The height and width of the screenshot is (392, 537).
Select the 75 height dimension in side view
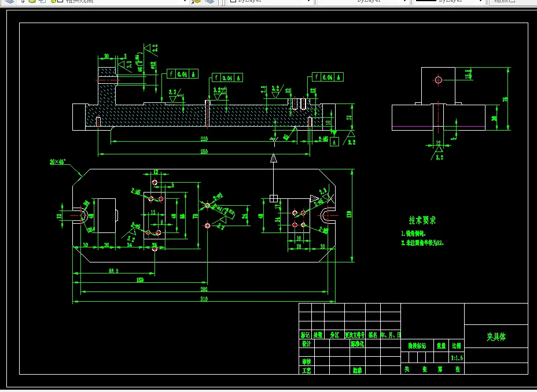(505, 99)
